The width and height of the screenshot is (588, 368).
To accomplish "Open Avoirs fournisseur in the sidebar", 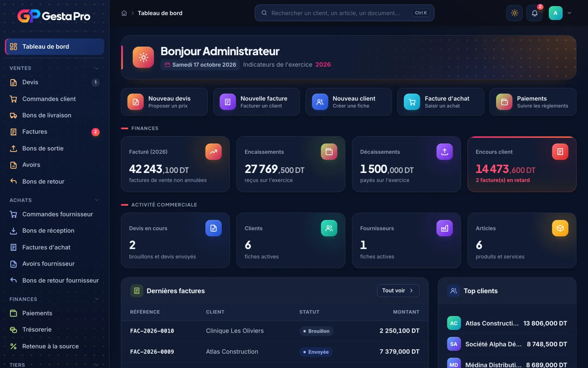I will [54, 264].
